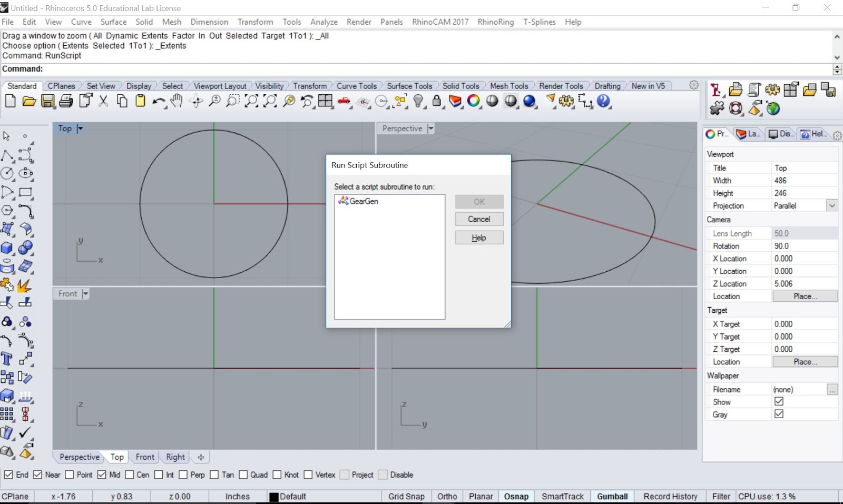843x504 pixels.
Task: Open a file with the folder icon
Action: coord(29,101)
